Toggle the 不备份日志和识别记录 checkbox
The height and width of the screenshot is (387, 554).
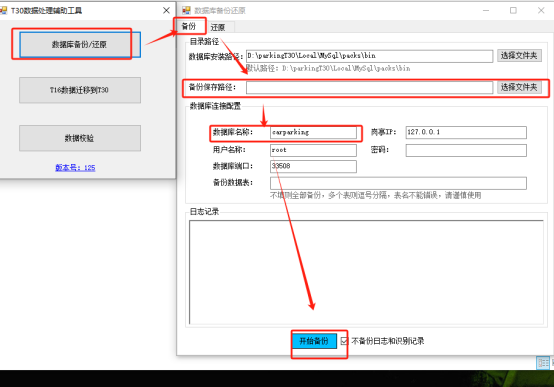[344, 341]
